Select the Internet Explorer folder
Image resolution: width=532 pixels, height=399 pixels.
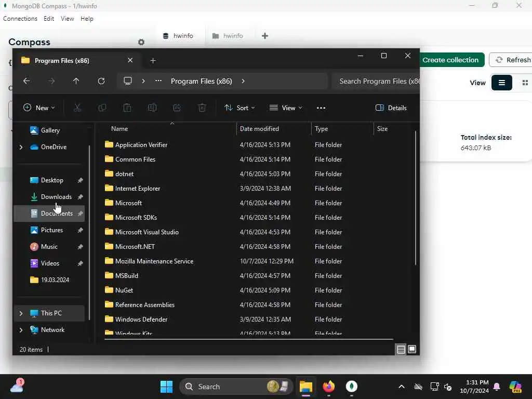click(137, 189)
